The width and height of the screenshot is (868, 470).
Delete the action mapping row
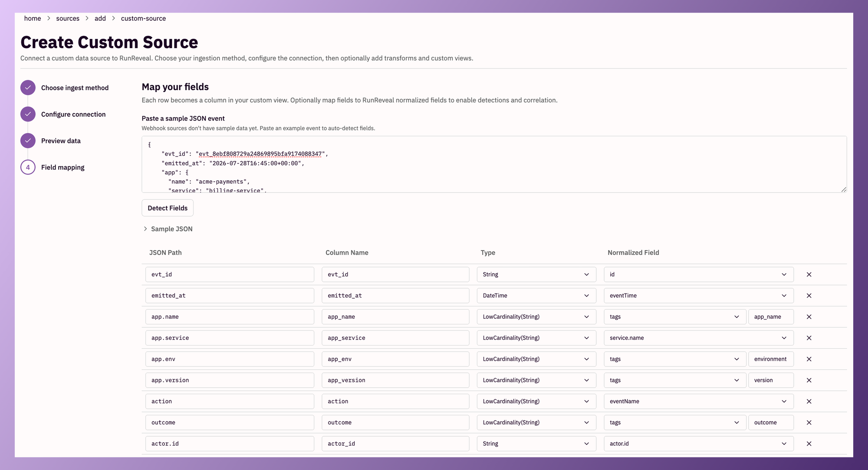[x=809, y=401]
